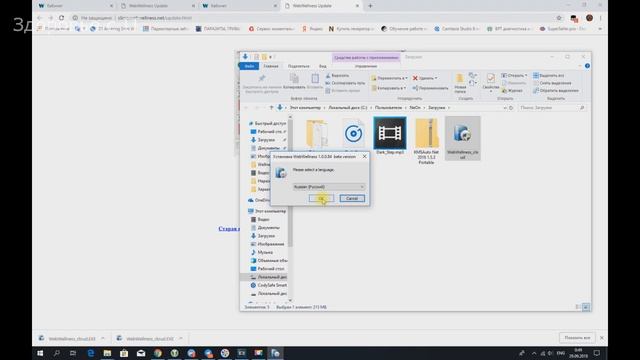Click the navigation pane vertical scrollbar

(x=290, y=184)
